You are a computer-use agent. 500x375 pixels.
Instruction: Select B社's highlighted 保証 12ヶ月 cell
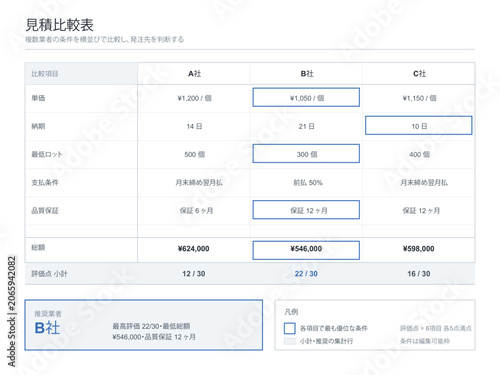point(306,210)
